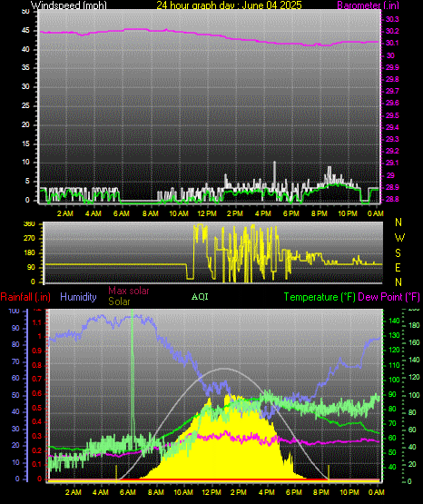Click '30.1' on the barometer scale

pyautogui.click(x=392, y=43)
